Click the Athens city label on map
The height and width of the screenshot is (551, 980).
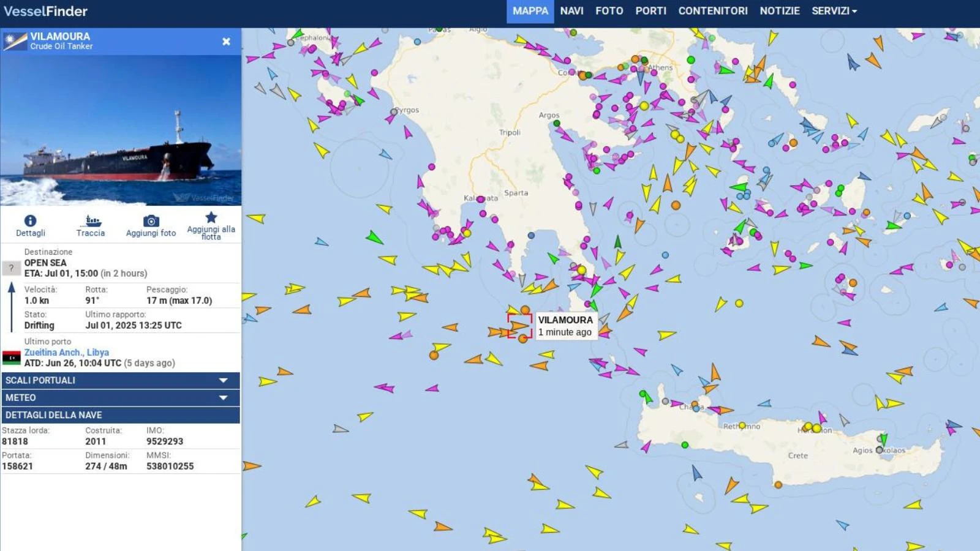point(660,67)
